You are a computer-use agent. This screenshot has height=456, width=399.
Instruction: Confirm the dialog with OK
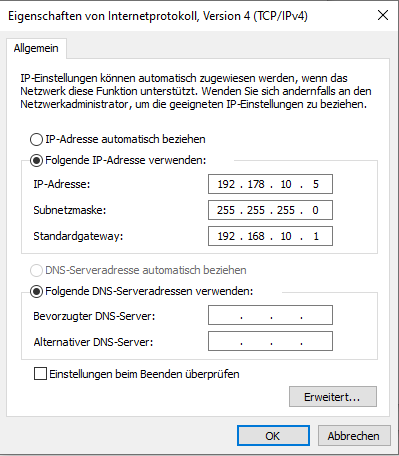[x=273, y=436]
